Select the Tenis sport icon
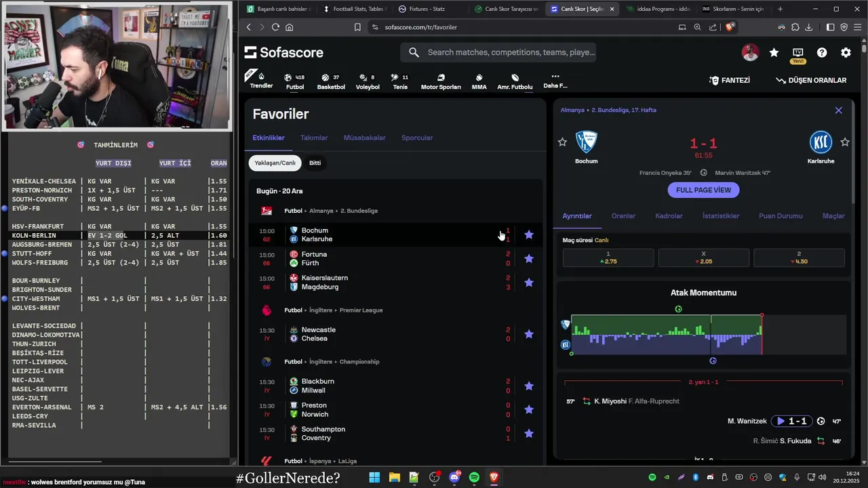 coord(400,81)
